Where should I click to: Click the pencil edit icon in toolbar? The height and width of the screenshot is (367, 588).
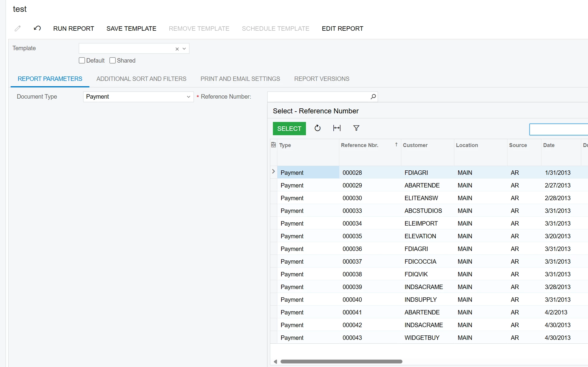tap(18, 28)
